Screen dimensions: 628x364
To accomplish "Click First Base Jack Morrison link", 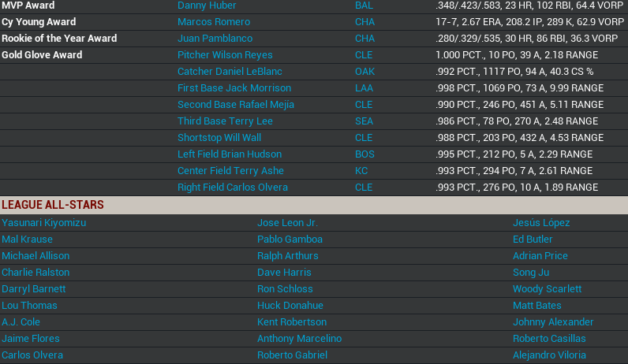I will [234, 88].
